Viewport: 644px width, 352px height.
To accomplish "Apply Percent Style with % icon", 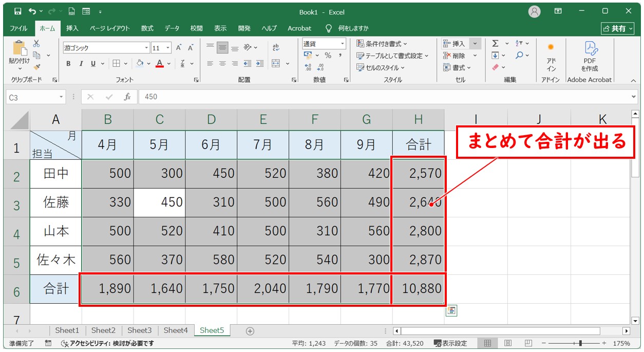I will tap(328, 55).
